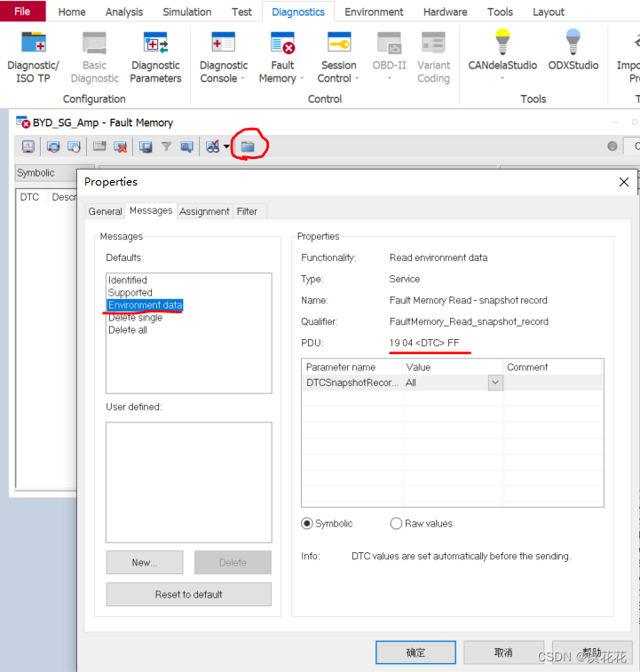640x672 pixels.
Task: Open the Assignment tab in Properties
Action: coord(204,211)
